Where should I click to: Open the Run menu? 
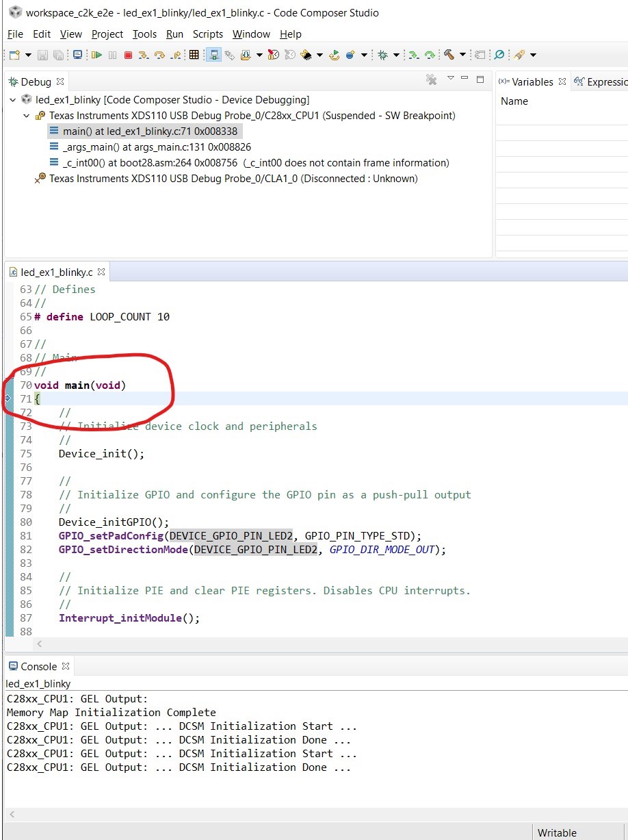click(x=174, y=34)
